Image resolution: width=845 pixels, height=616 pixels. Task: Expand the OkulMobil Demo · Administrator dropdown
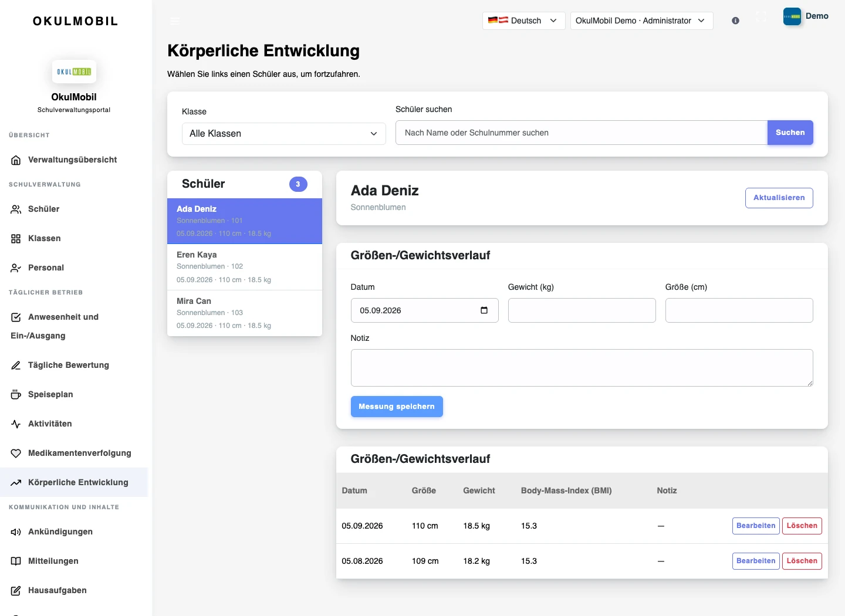(x=641, y=21)
